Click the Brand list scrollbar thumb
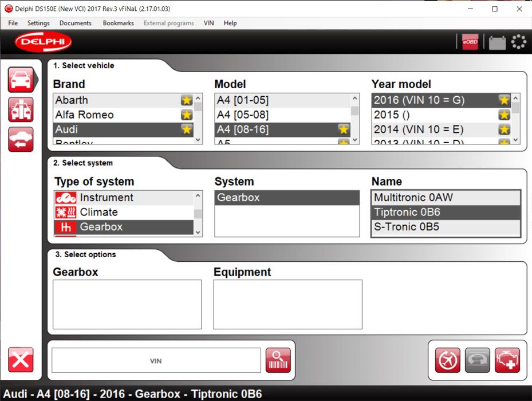Viewport: 532px width, 401px height. point(198,107)
